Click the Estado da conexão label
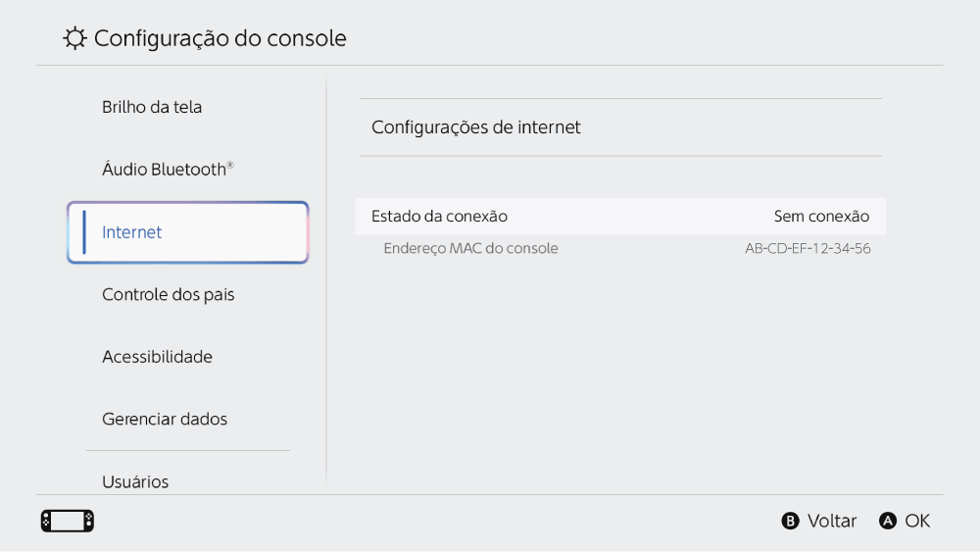The image size is (980, 552). coord(439,216)
